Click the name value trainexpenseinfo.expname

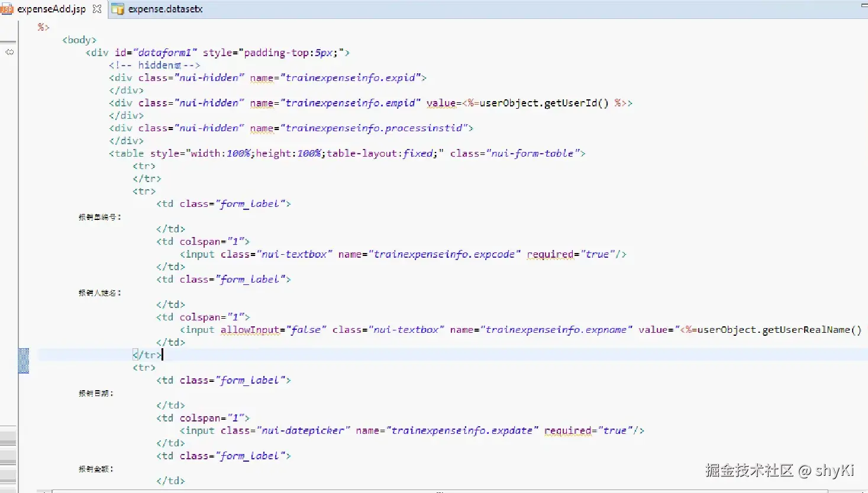pyautogui.click(x=556, y=330)
